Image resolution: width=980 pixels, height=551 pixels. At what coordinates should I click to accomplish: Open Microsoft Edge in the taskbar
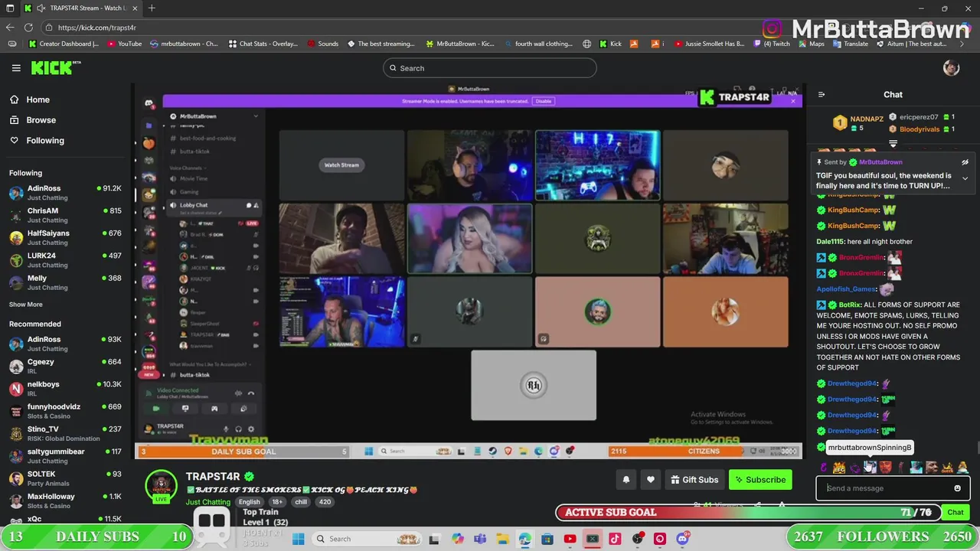(524, 539)
